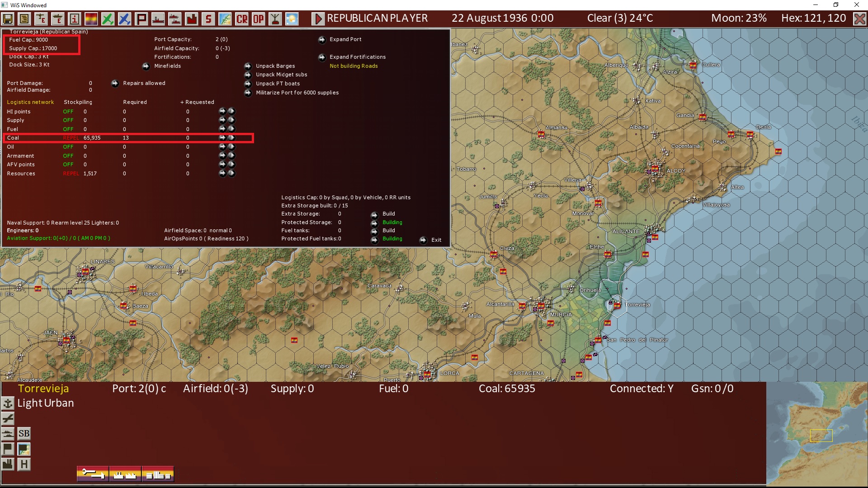Open the Logistics network link
868x488 pixels.
point(30,102)
